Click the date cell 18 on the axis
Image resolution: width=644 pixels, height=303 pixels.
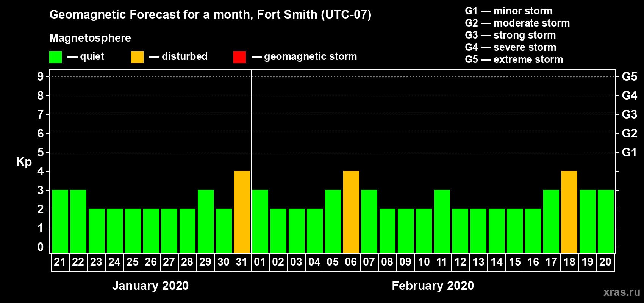point(569,262)
